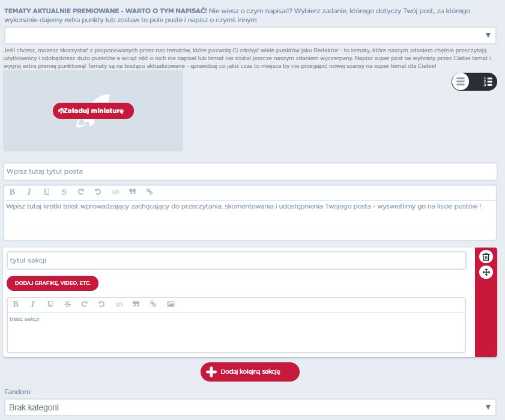Switch to plain list layout mode

pos(461,82)
